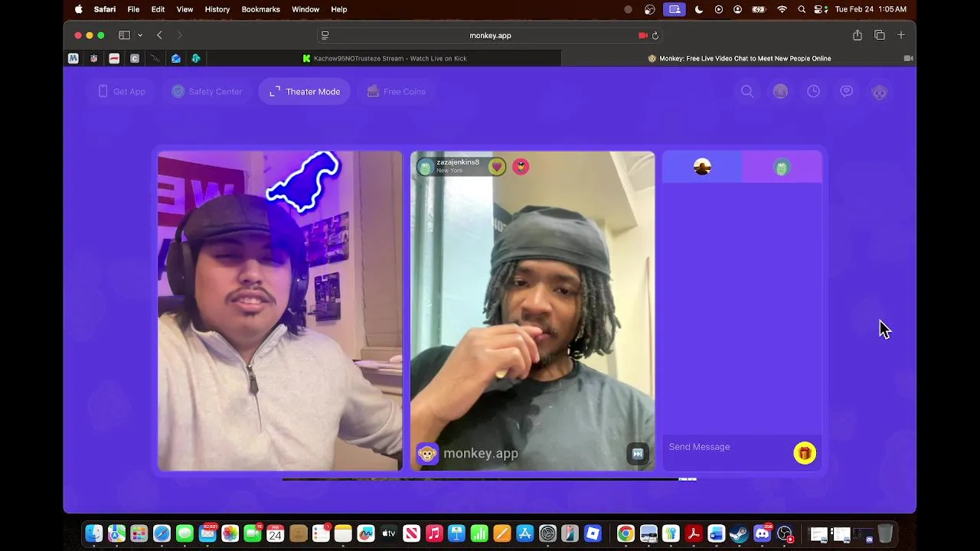Open the Edit menu
The height and width of the screenshot is (551, 980).
(158, 9)
